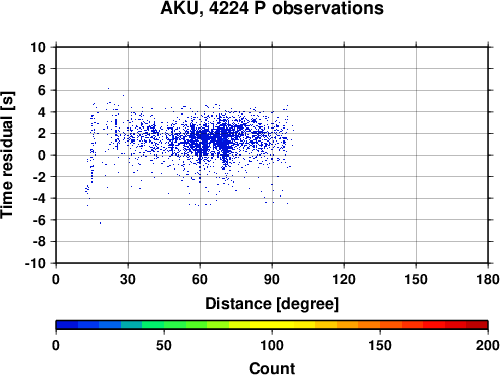The width and height of the screenshot is (500, 375).
Task: Click the y-axis tick label '-6'
Action: (39, 220)
